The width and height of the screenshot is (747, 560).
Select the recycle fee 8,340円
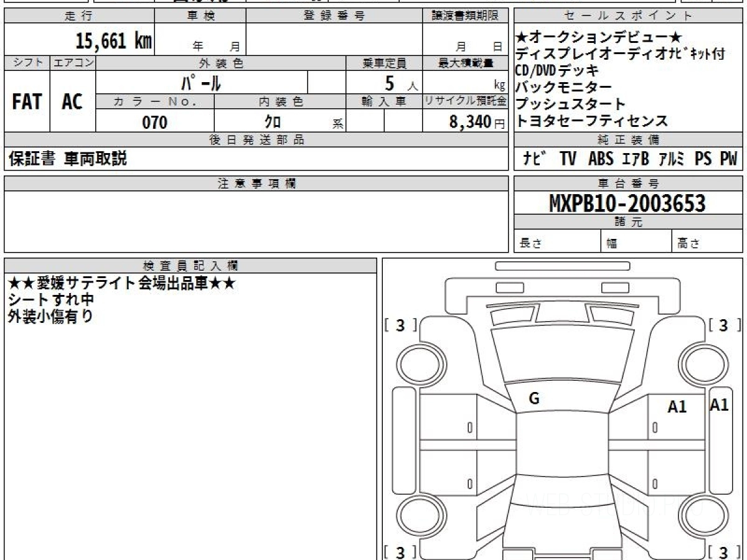point(477,122)
